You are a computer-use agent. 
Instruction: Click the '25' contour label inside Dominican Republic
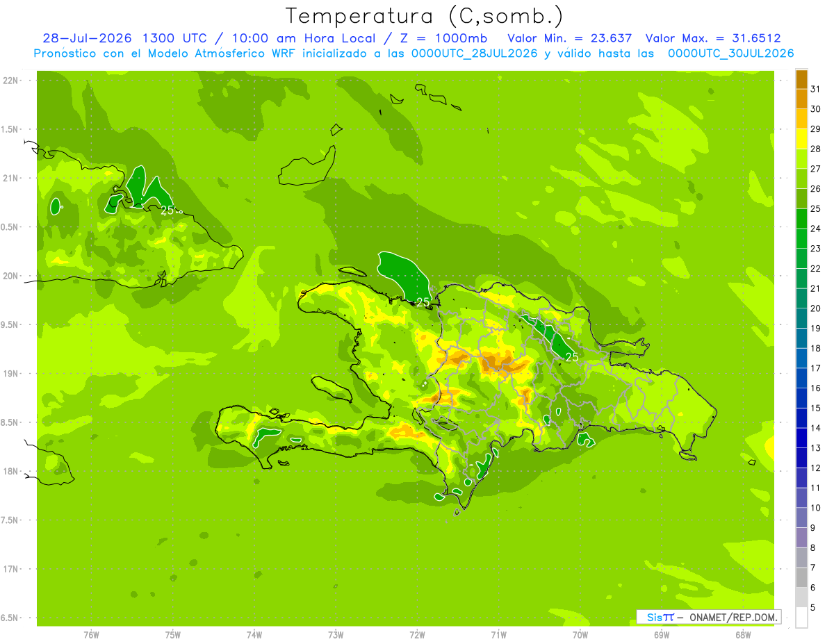[x=572, y=357]
